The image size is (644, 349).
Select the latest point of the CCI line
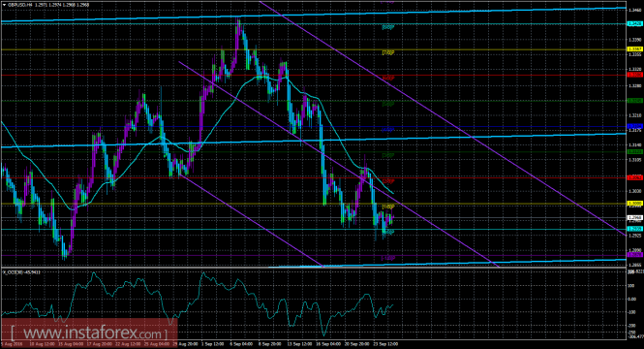point(393,304)
